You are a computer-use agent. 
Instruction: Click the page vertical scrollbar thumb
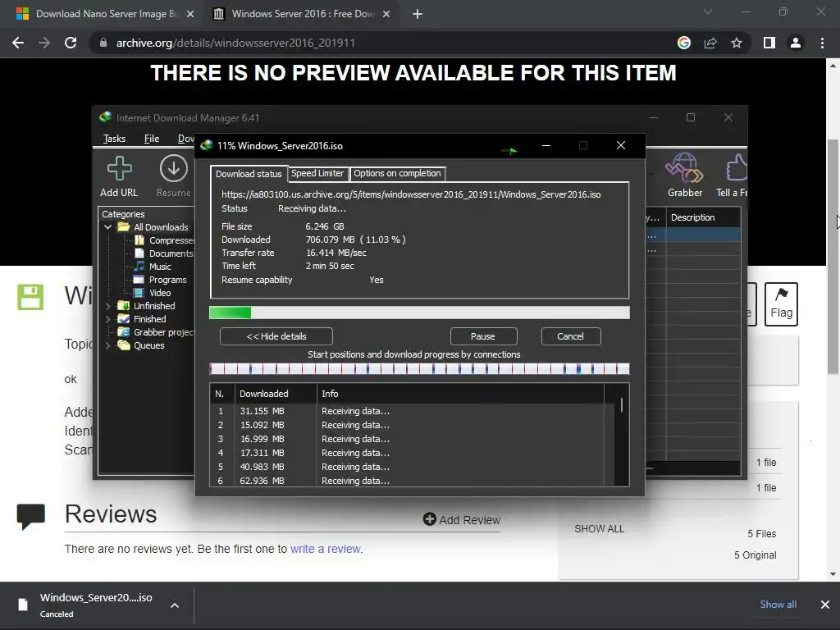coord(833,257)
